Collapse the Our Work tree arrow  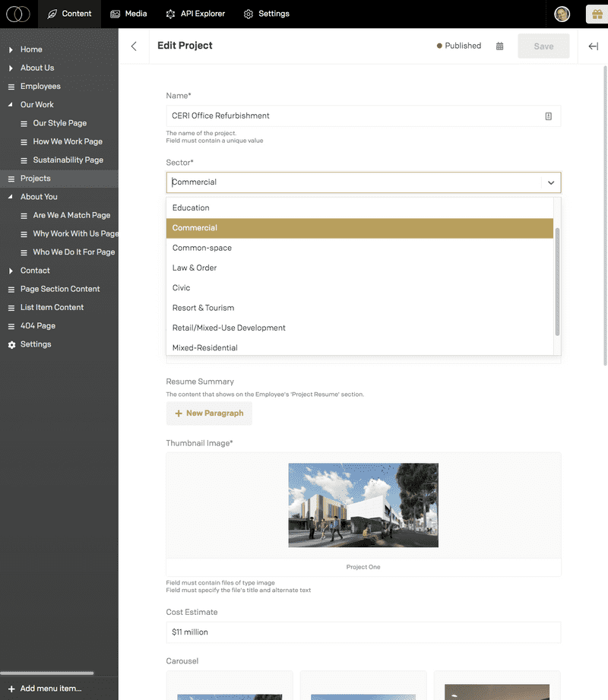click(x=11, y=104)
